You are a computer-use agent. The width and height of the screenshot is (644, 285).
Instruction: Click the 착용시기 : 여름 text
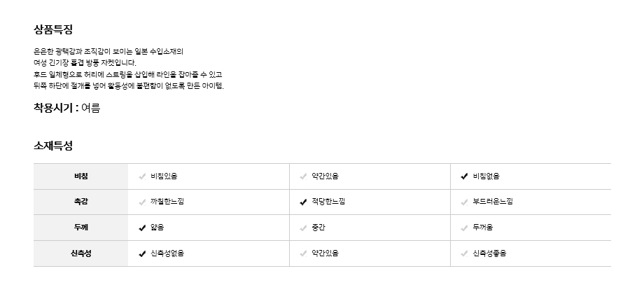tap(66, 109)
